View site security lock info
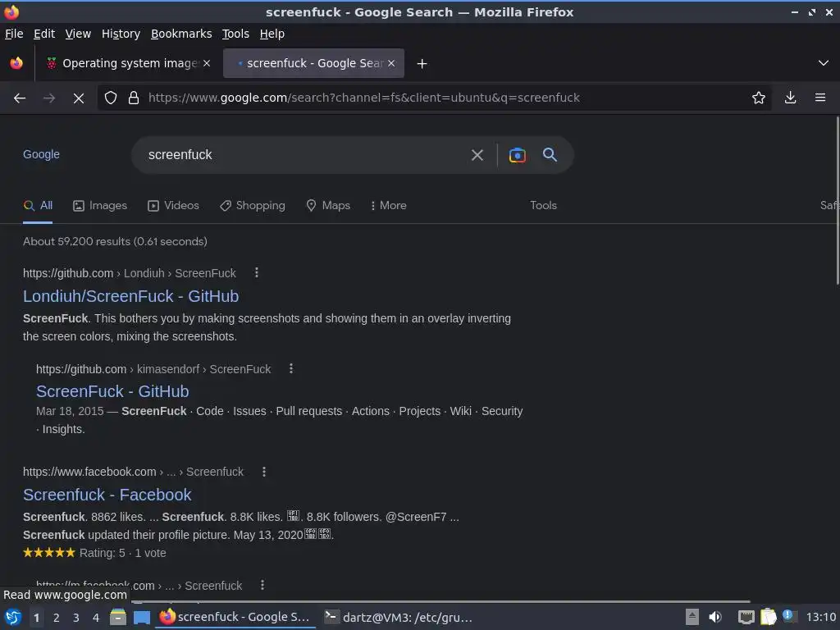The height and width of the screenshot is (630, 840). point(134,98)
